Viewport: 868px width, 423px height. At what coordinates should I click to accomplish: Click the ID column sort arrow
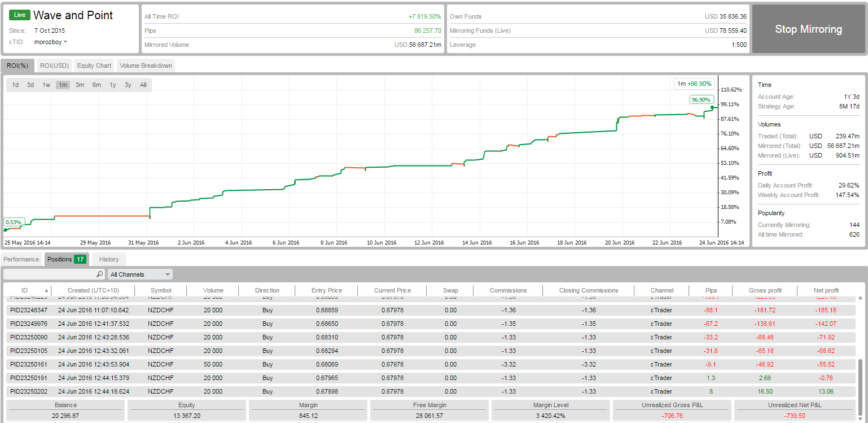point(46,291)
